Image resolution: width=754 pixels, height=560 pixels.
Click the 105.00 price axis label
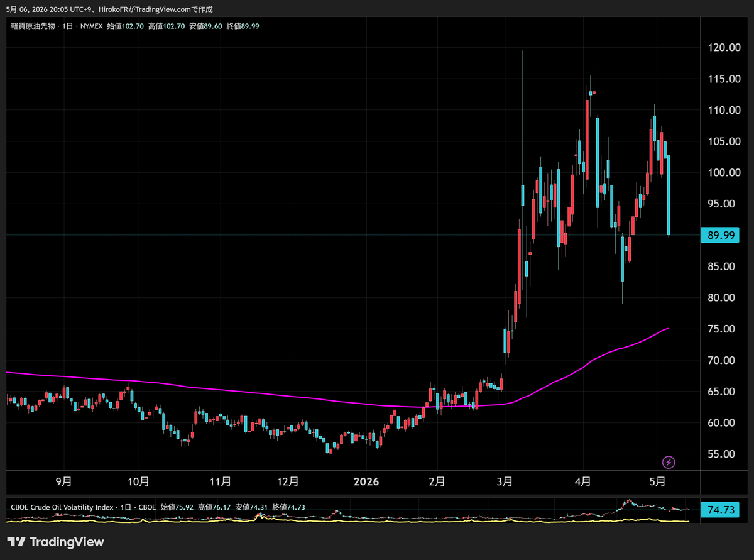pyautogui.click(x=724, y=141)
